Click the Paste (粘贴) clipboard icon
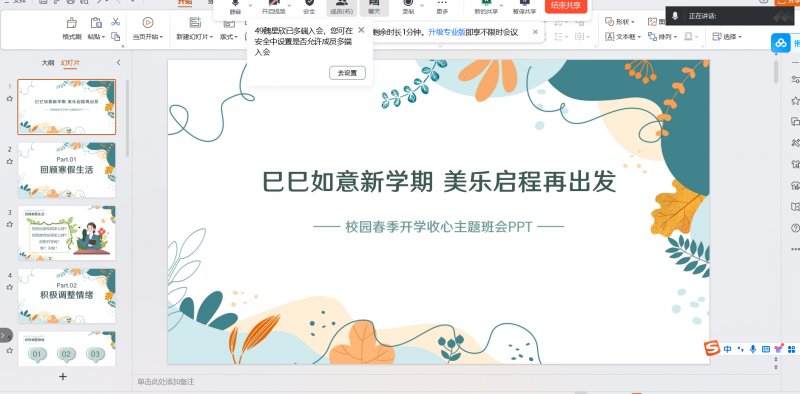Viewport: 800px width, 394px height. click(95, 22)
